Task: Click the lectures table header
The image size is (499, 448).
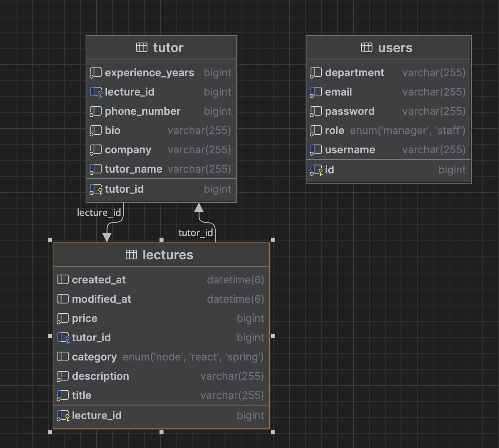Action: [x=162, y=255]
